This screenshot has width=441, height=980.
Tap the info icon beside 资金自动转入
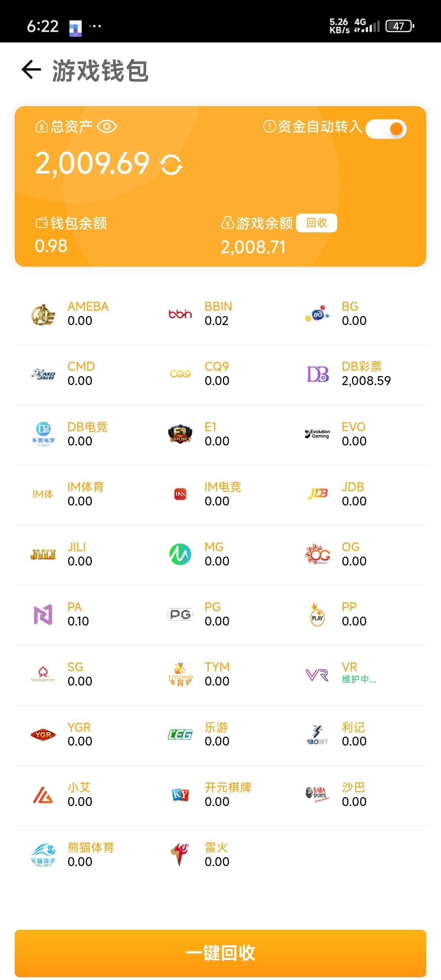coord(269,127)
